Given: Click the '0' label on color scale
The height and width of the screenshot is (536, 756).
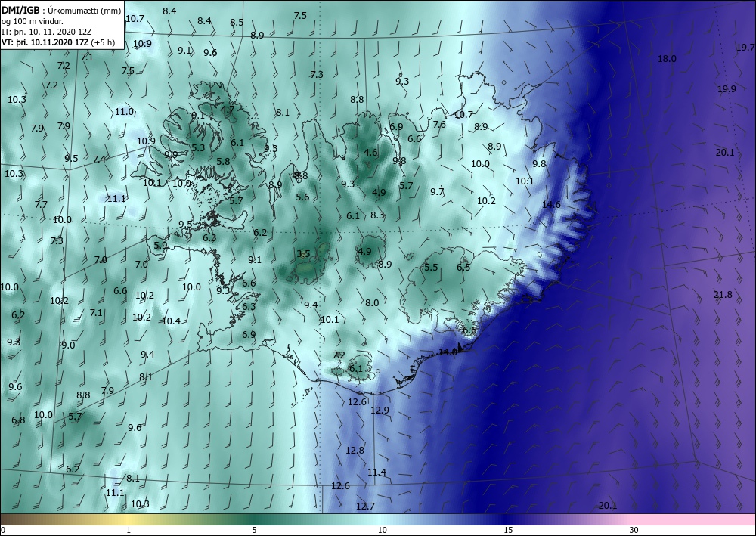Looking at the screenshot, I should [3, 531].
